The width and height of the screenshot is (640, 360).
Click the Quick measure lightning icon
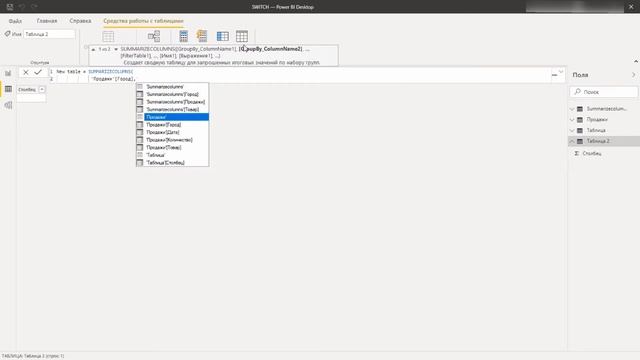202,36
